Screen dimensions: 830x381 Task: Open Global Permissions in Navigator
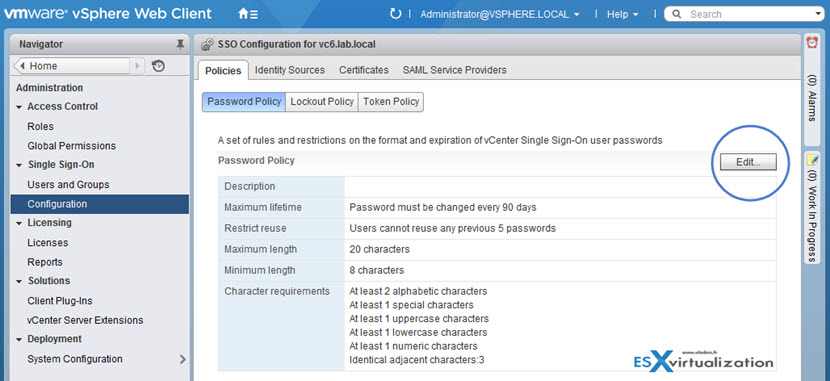(71, 146)
